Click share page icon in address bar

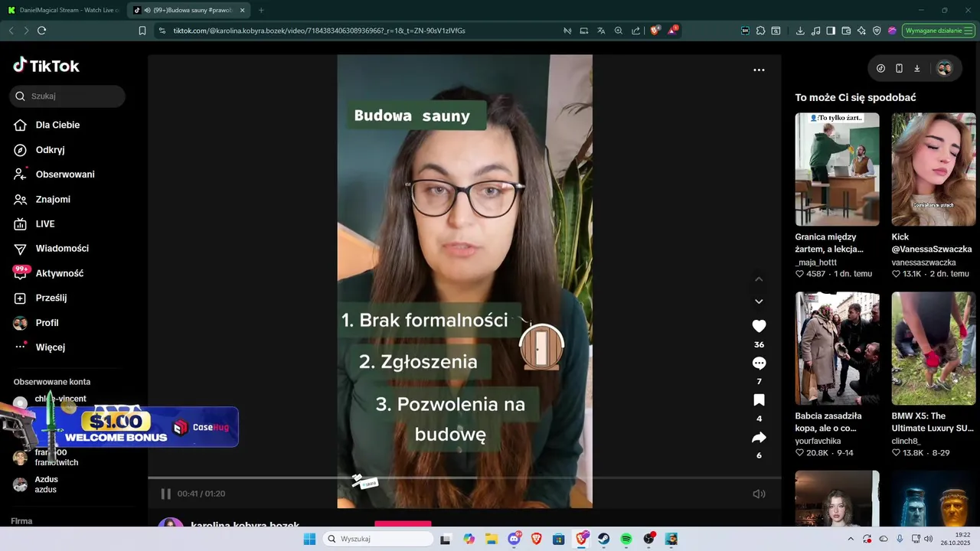click(636, 31)
